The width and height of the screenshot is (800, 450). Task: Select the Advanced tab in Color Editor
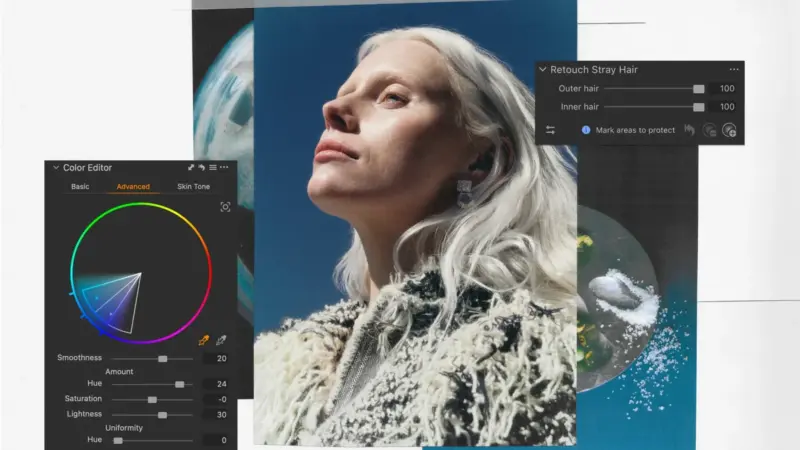(x=133, y=187)
